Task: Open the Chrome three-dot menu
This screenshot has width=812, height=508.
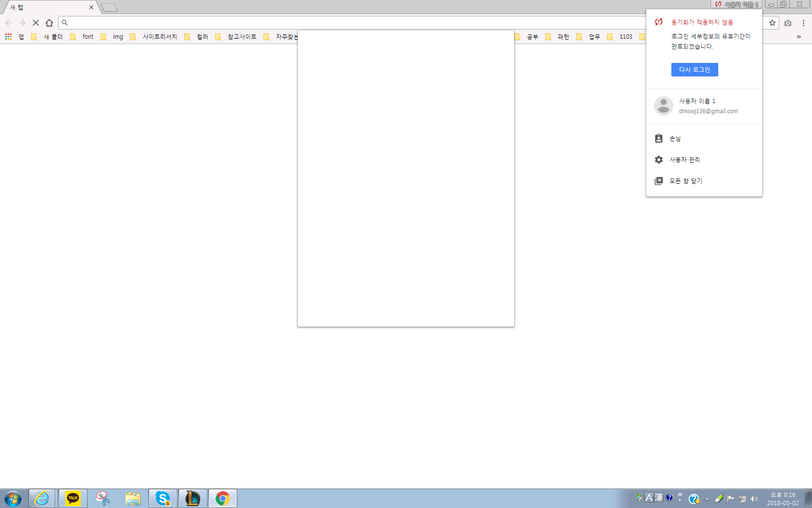Action: 803,23
